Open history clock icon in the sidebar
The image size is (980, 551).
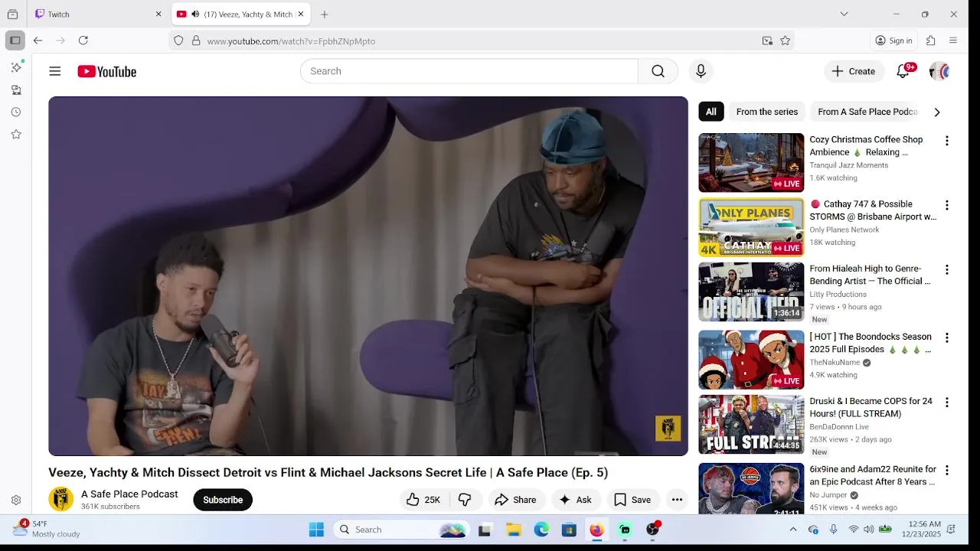click(x=16, y=112)
